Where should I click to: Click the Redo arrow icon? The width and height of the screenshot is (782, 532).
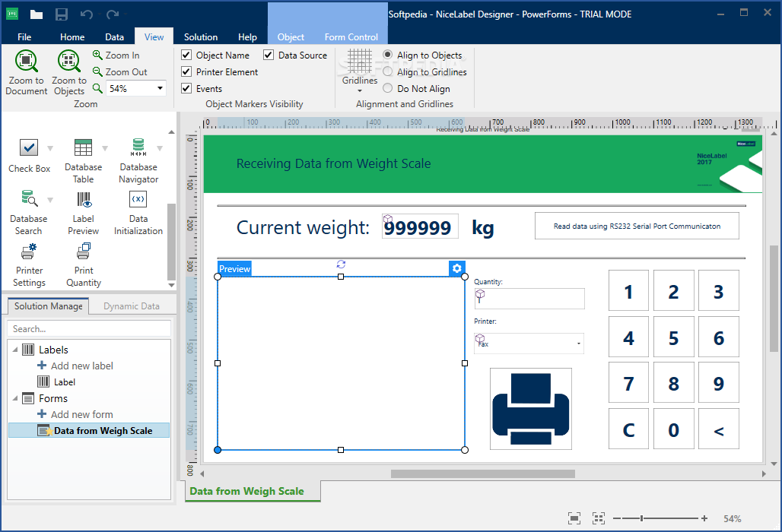click(113, 14)
